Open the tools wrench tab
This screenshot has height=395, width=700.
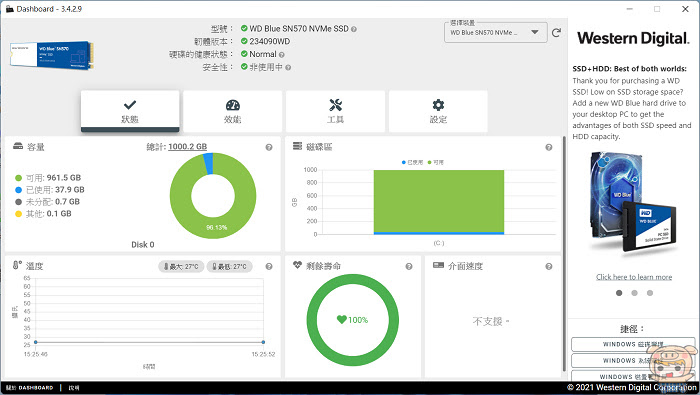click(x=335, y=111)
